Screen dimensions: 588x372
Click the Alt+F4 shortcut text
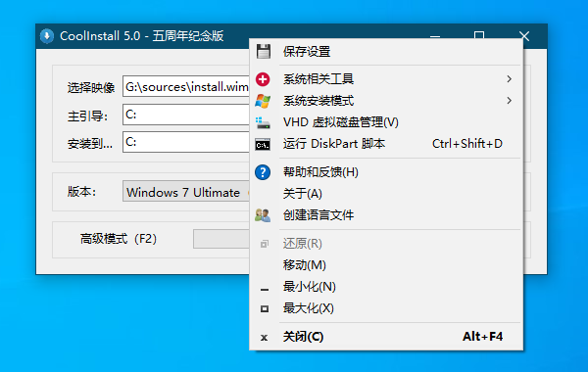click(482, 337)
